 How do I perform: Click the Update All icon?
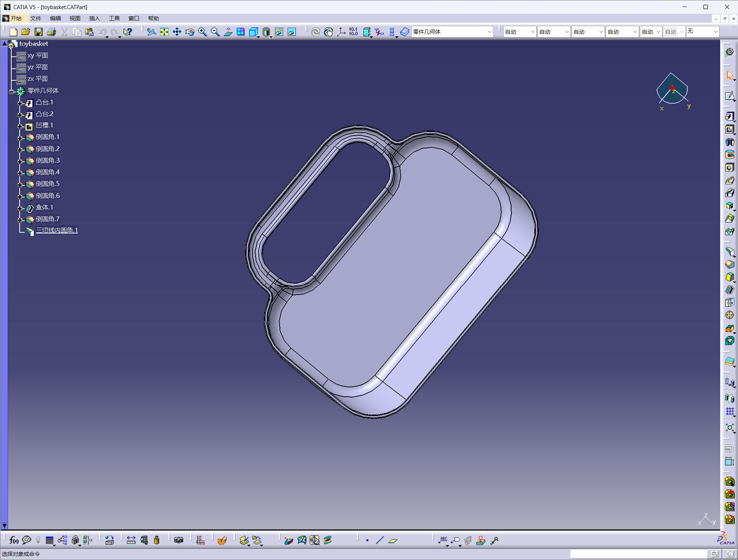[x=316, y=32]
